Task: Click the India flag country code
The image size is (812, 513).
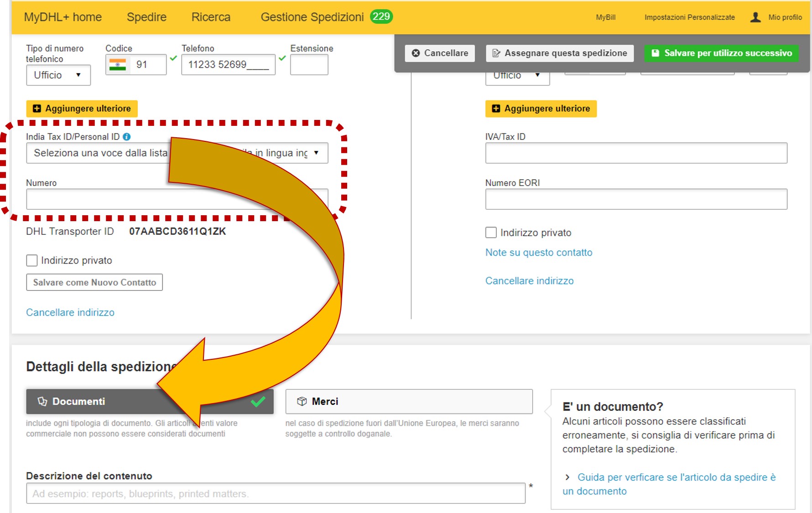Action: 118,65
